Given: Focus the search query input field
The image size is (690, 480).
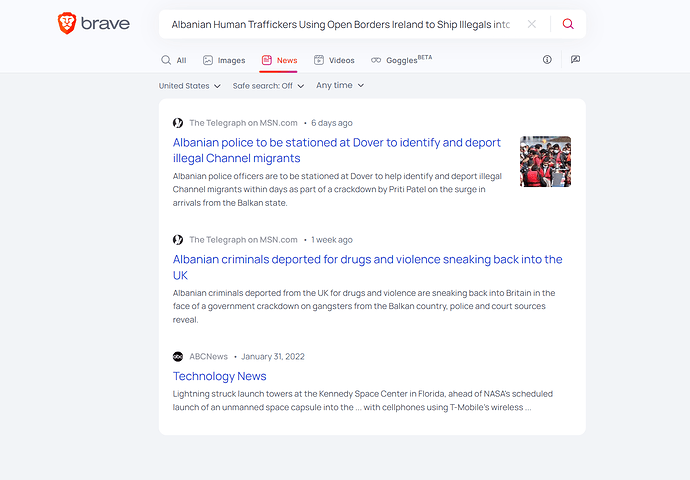Looking at the screenshot, I should [341, 24].
